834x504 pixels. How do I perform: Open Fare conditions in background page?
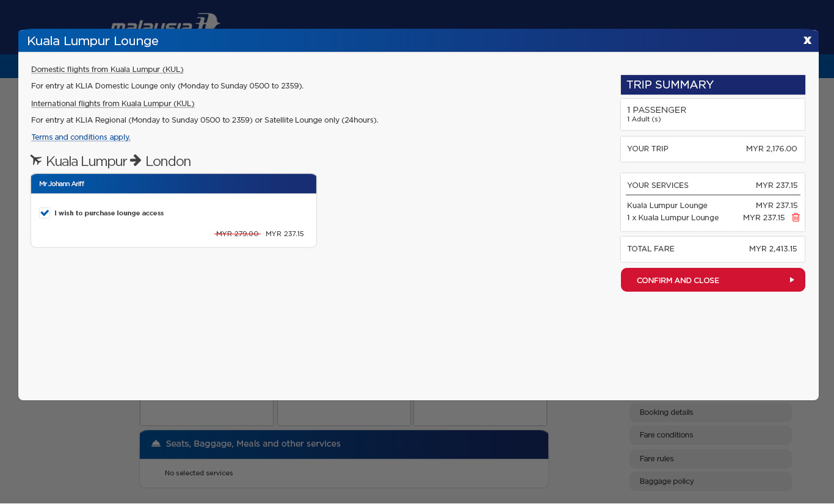tap(711, 435)
